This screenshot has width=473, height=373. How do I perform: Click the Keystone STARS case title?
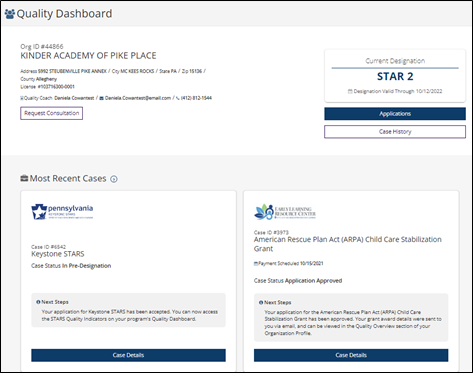pyautogui.click(x=58, y=254)
